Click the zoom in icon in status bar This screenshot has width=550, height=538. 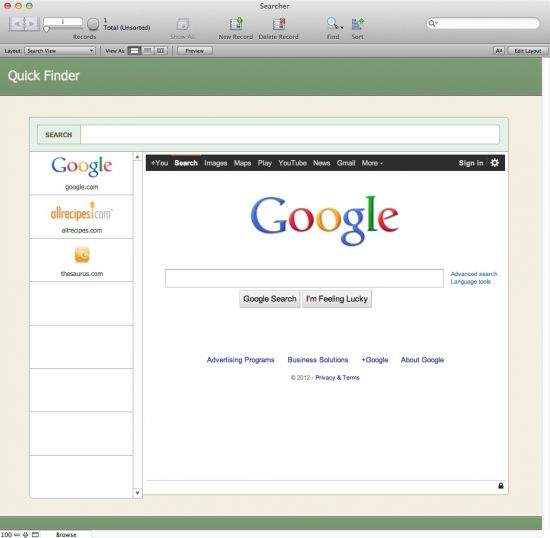tap(26, 534)
